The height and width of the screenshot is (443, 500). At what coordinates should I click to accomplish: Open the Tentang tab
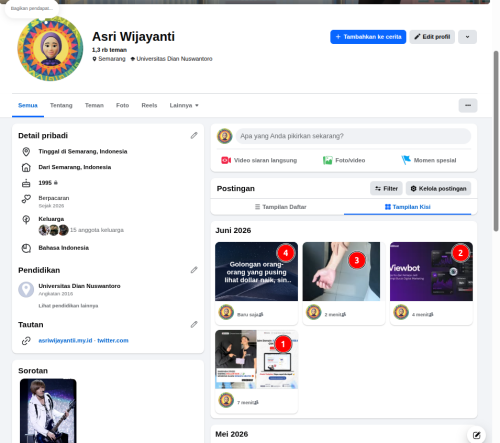61,105
